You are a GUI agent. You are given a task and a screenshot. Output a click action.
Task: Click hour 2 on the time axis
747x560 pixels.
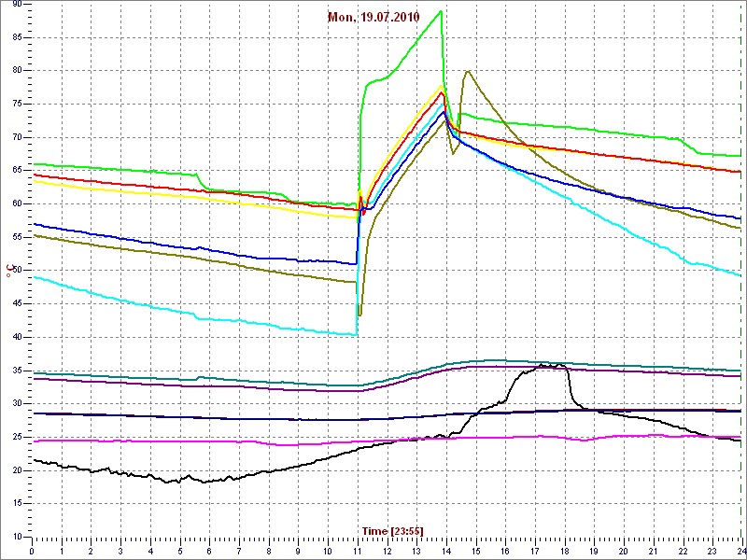click(91, 550)
